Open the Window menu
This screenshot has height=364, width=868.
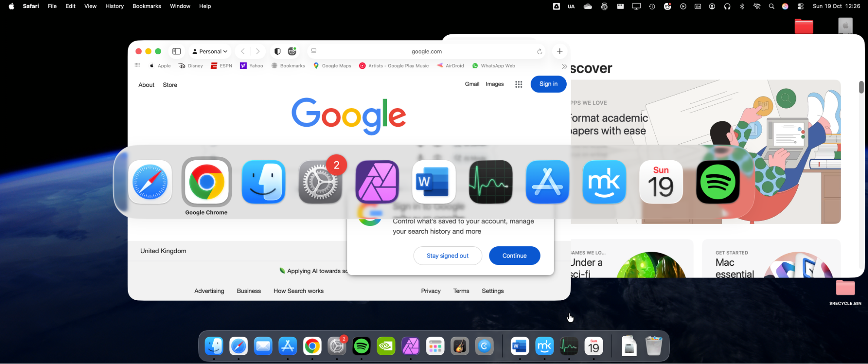(x=180, y=6)
